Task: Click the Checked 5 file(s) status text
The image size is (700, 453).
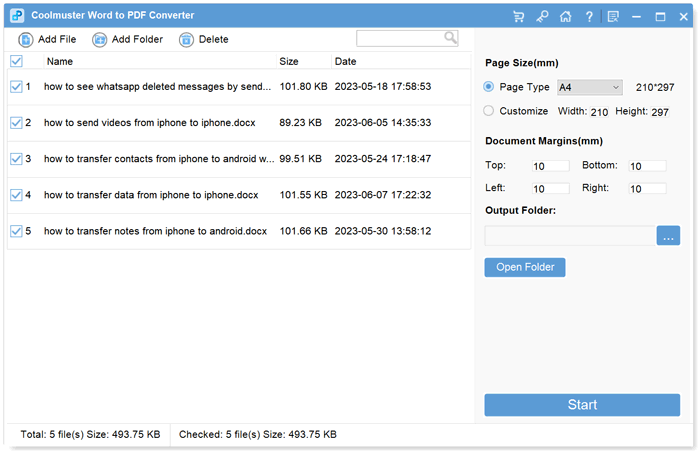Action: [x=258, y=435]
